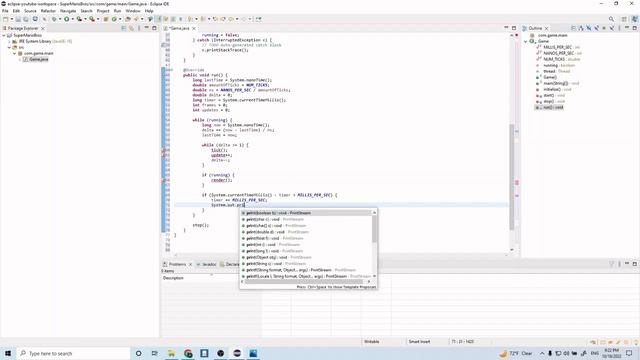Open File Explorer from the taskbar
Screen dimensions: 640x360
coord(171,353)
